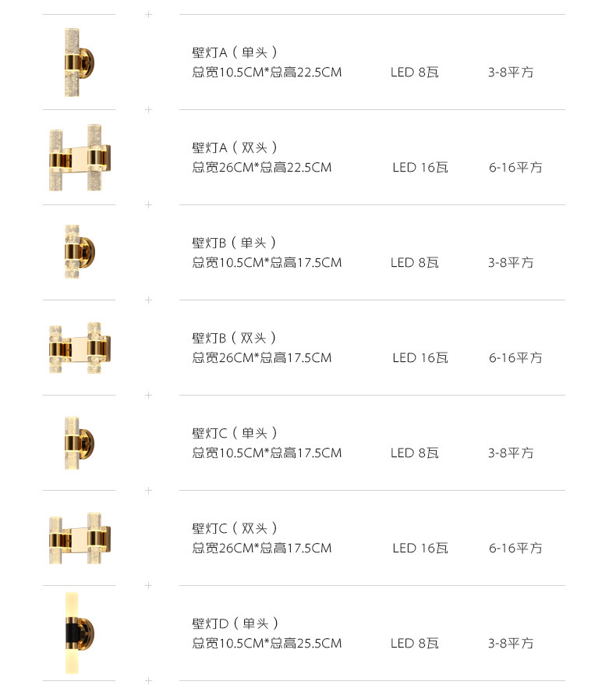Viewport: 616px width, 685px height.
Task: Open the 壁灯C double-head lamp image
Action: coord(79,538)
